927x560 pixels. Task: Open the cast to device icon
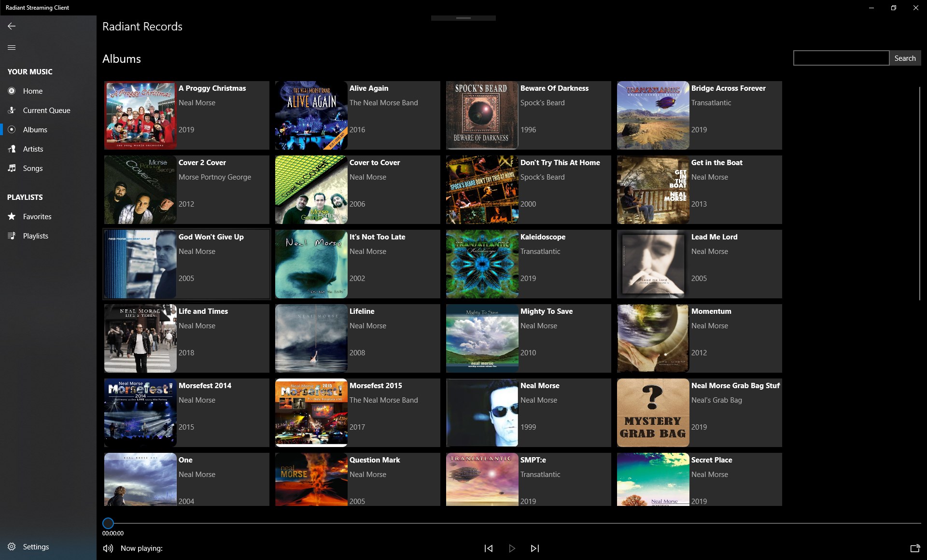pyautogui.click(x=914, y=548)
